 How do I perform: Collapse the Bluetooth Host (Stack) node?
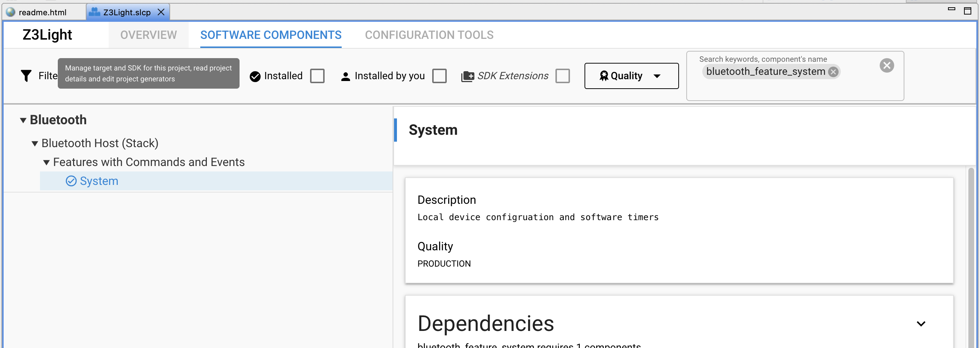point(35,143)
